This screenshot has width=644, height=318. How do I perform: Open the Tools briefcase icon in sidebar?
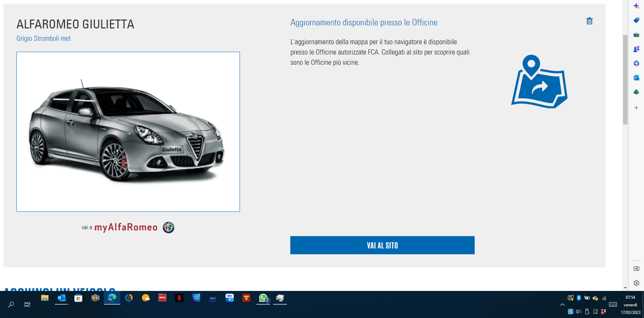pyautogui.click(x=636, y=35)
